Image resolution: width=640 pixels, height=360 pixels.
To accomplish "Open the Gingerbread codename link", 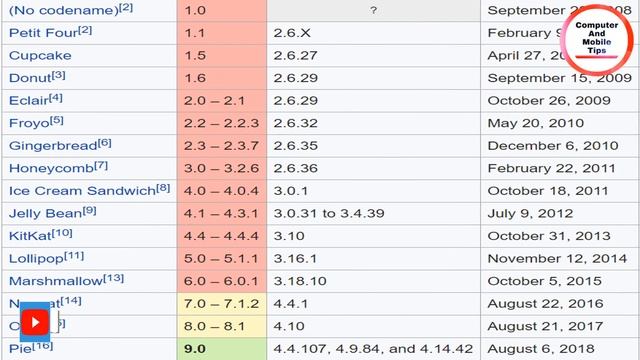I will point(53,146).
